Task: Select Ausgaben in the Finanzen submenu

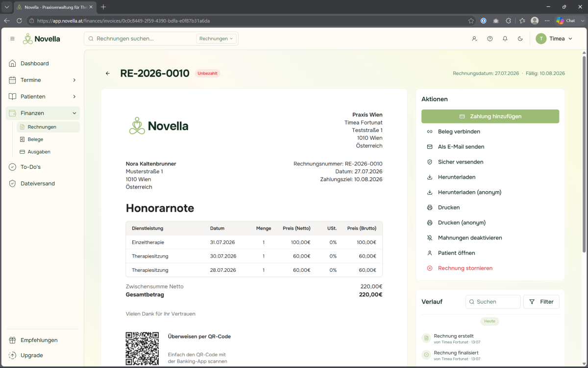Action: pos(48,152)
